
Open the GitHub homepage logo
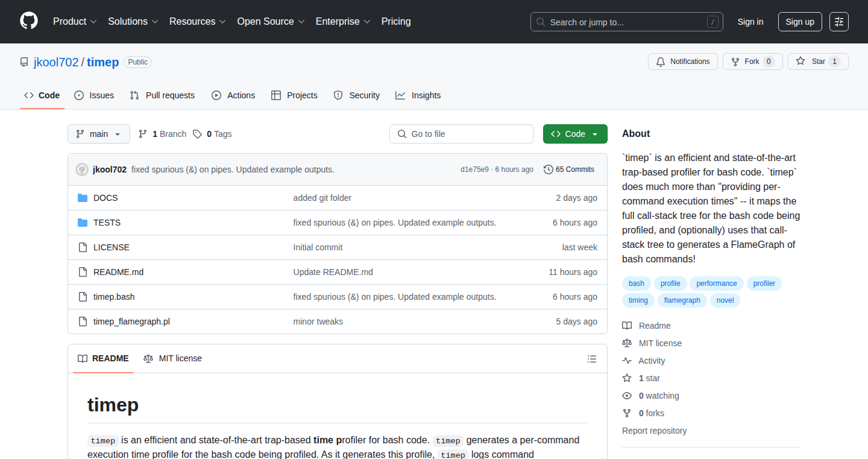point(29,22)
